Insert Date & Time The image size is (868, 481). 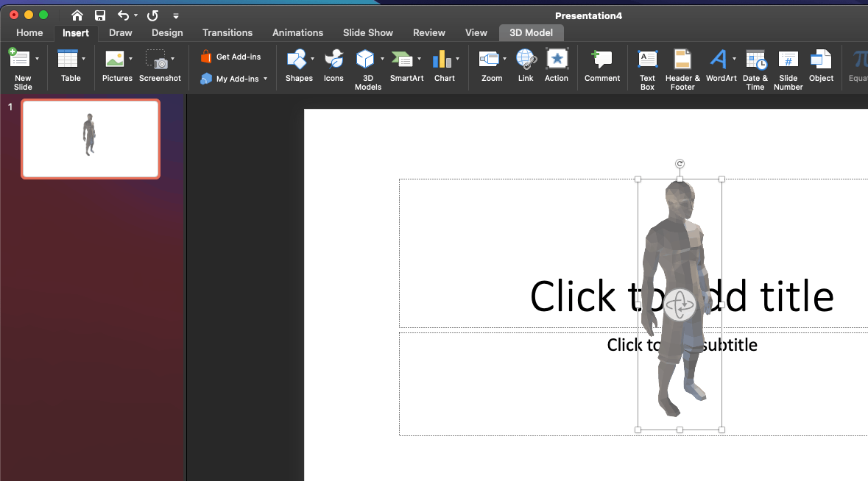755,69
